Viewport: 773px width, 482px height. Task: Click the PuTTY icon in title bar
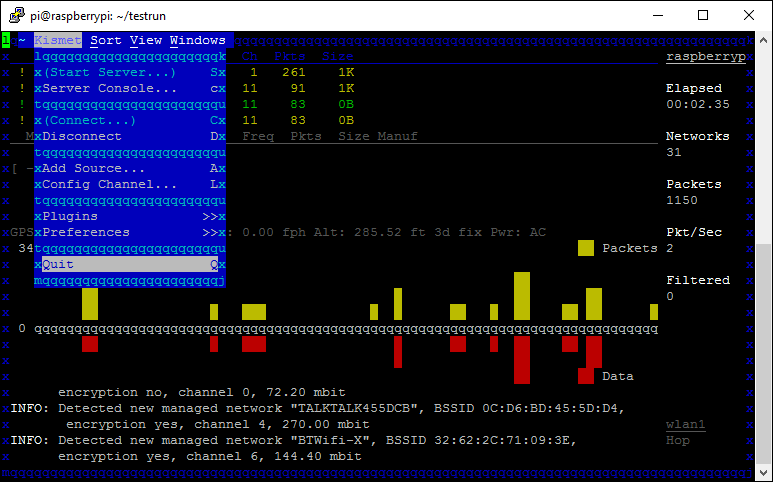(x=18, y=15)
